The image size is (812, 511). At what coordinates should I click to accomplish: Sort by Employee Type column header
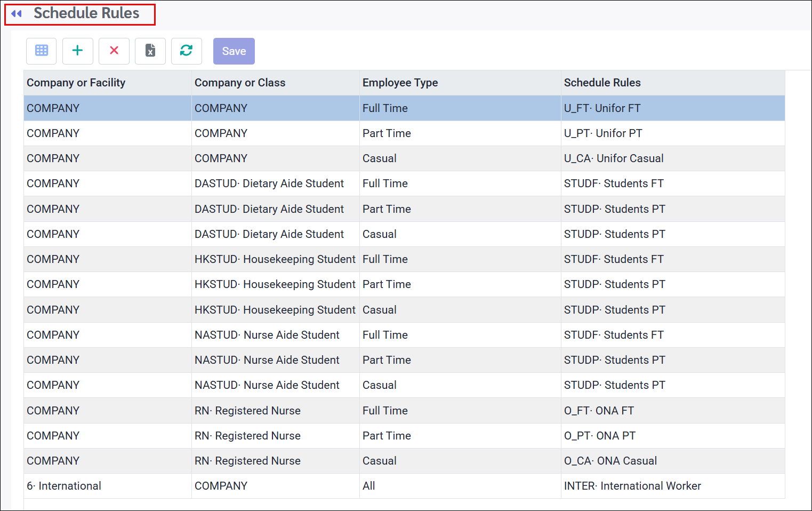[x=400, y=83]
